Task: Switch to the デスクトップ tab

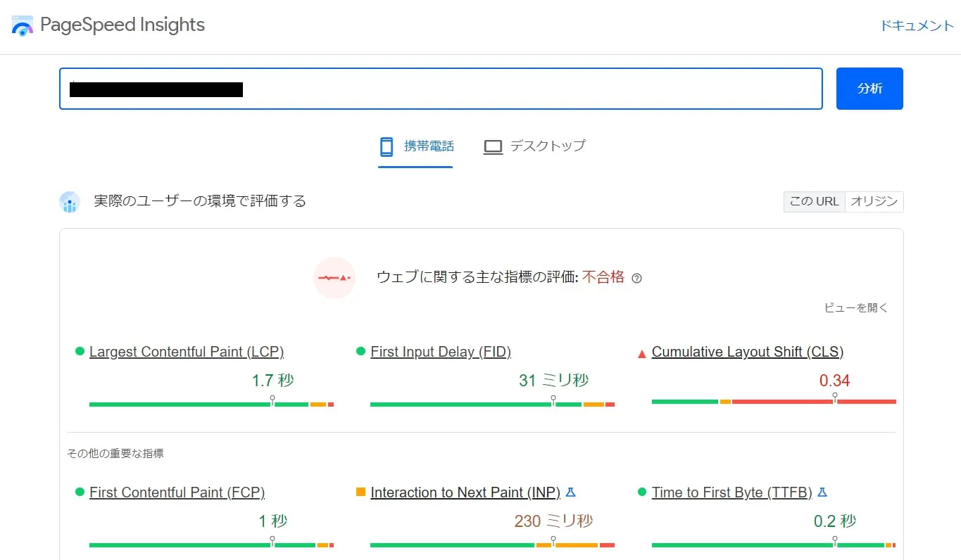Action: 534,147
